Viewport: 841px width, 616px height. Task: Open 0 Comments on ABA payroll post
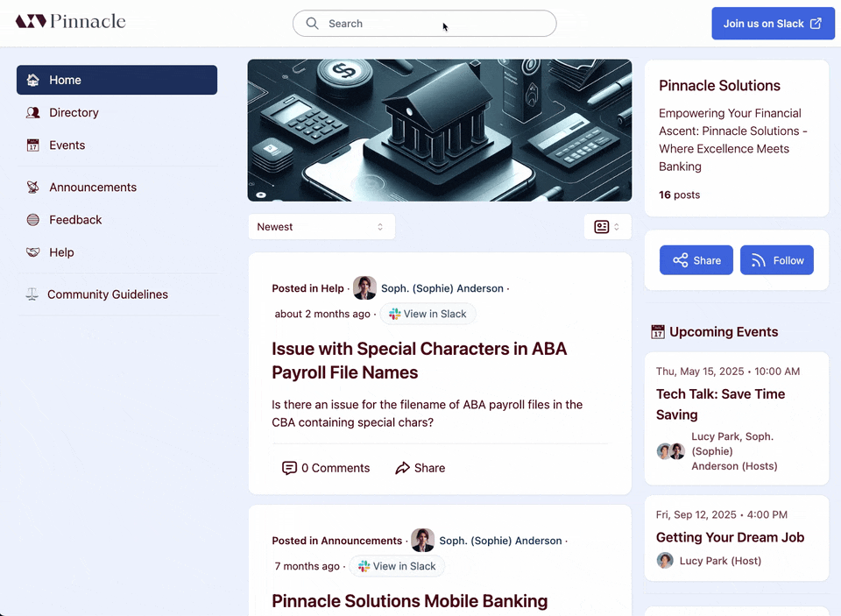(x=326, y=468)
